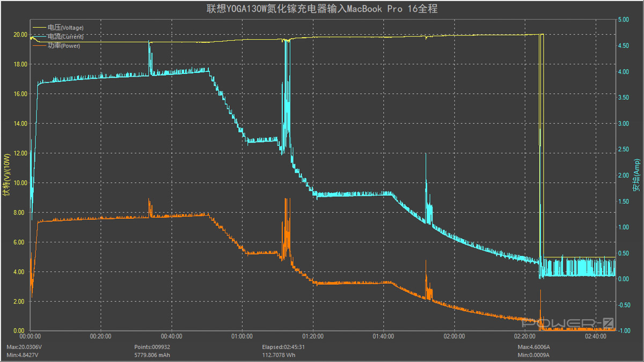Toggle the 电压(Voltage) legend entry
Image resolution: width=644 pixels, height=362 pixels.
(65, 27)
